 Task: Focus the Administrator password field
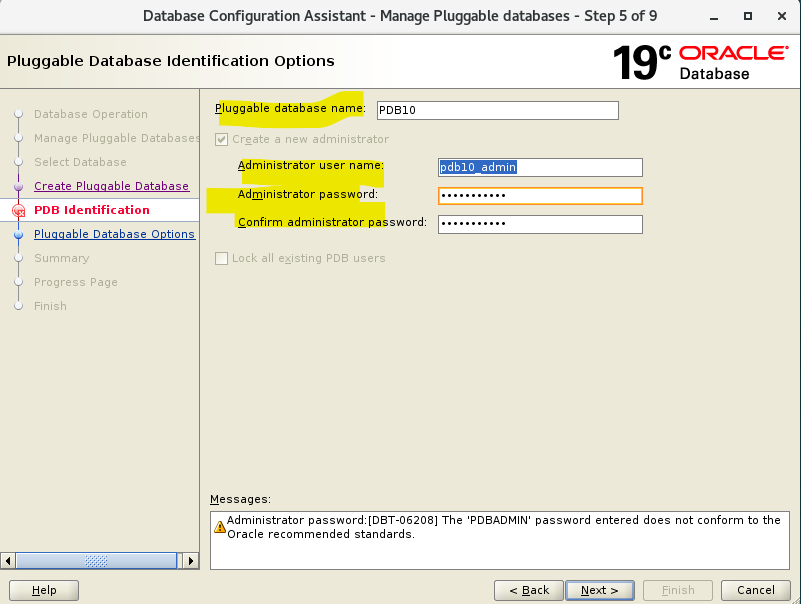(x=540, y=196)
